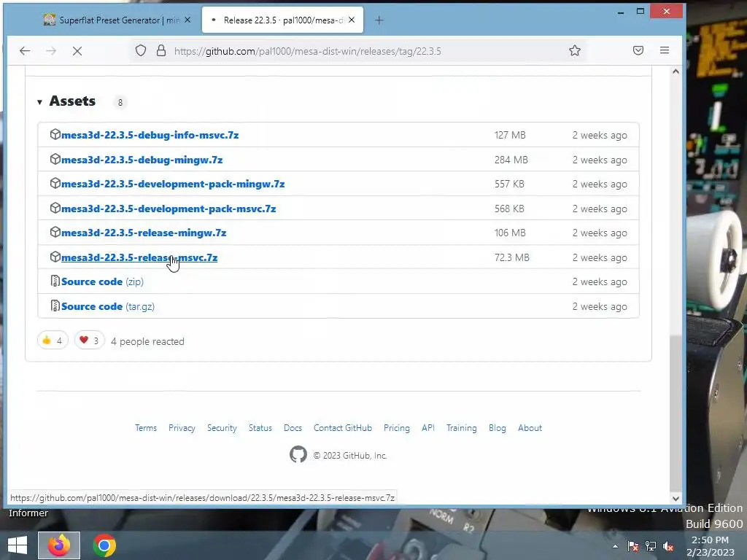Save page to Pocket

coord(638,50)
